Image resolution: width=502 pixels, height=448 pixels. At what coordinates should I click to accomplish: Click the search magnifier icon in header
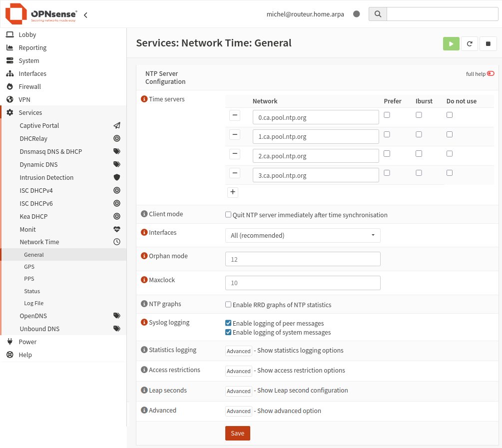click(x=378, y=14)
